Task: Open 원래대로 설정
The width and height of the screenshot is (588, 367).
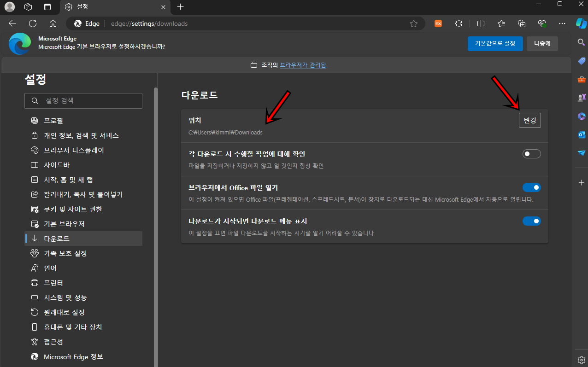Action: pos(83,312)
